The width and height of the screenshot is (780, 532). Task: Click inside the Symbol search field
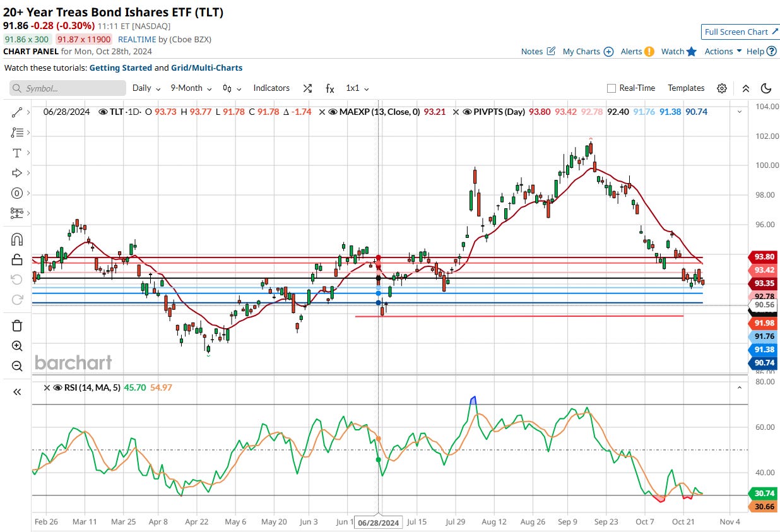[68, 88]
